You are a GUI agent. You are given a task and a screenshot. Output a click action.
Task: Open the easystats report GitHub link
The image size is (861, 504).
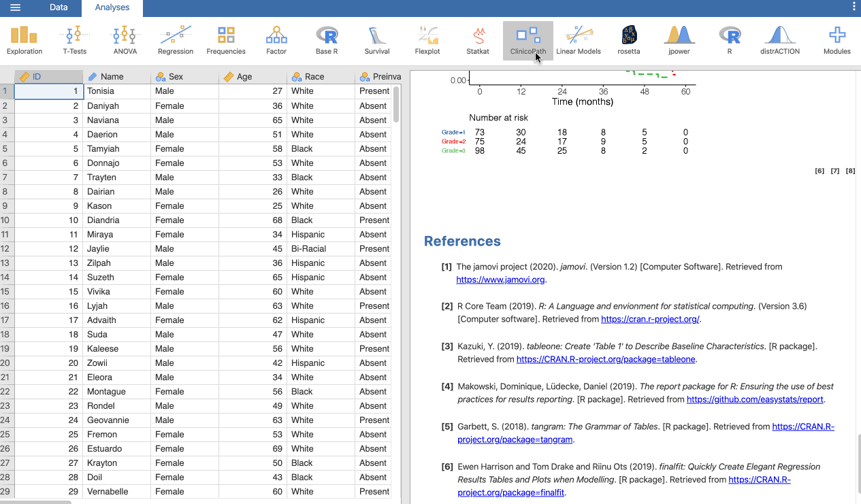[x=755, y=399]
